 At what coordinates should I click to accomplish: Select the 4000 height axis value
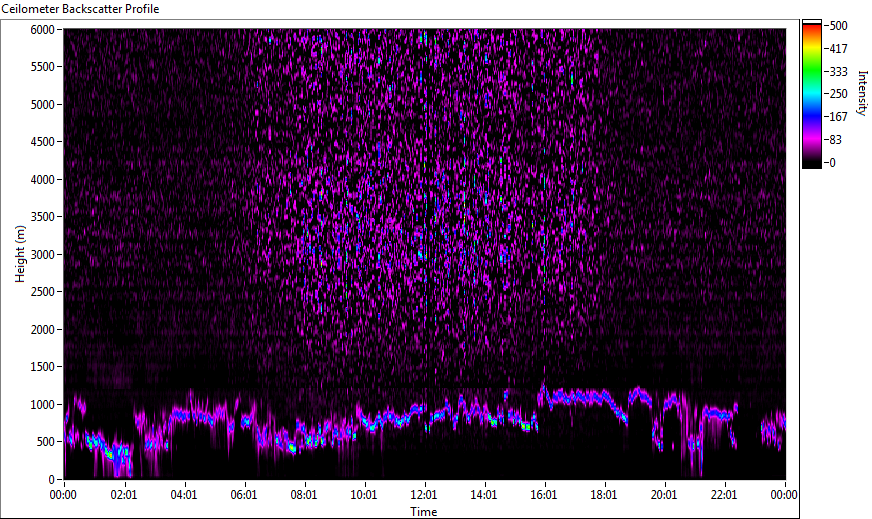pos(43,180)
